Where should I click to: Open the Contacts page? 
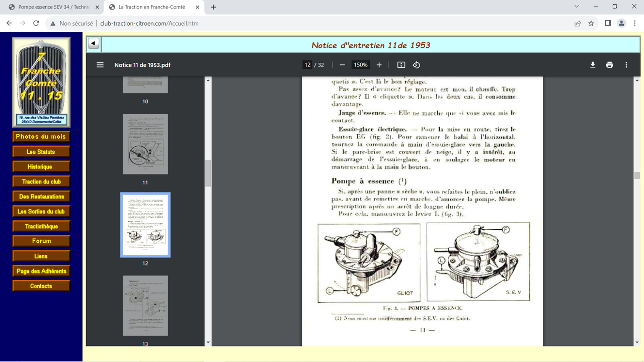(x=41, y=286)
